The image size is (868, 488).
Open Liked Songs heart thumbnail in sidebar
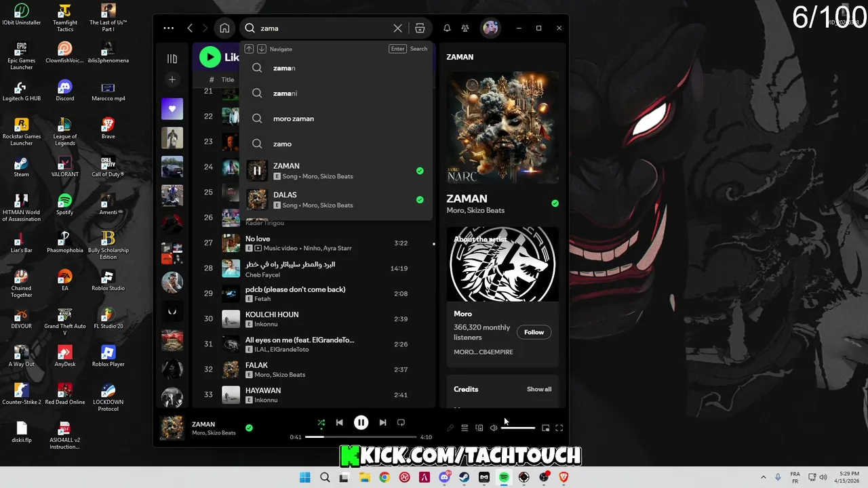point(172,109)
